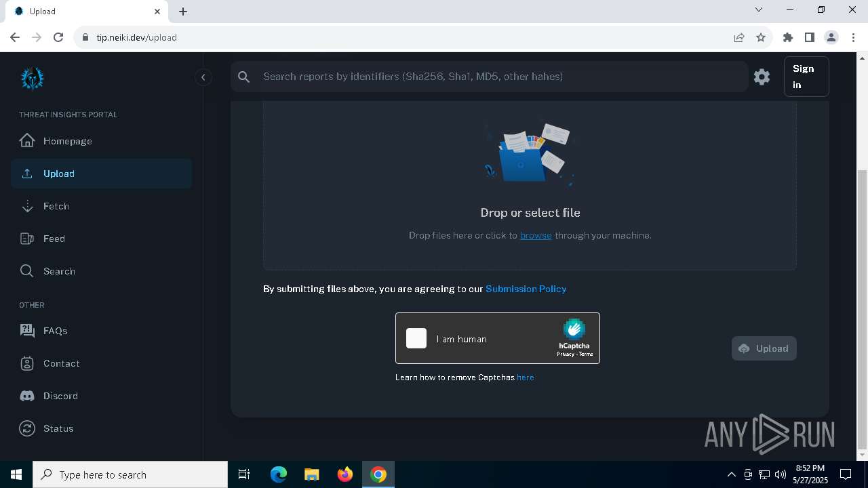The image size is (868, 488).
Task: Open Discord link in sidebar
Action: coord(101,396)
